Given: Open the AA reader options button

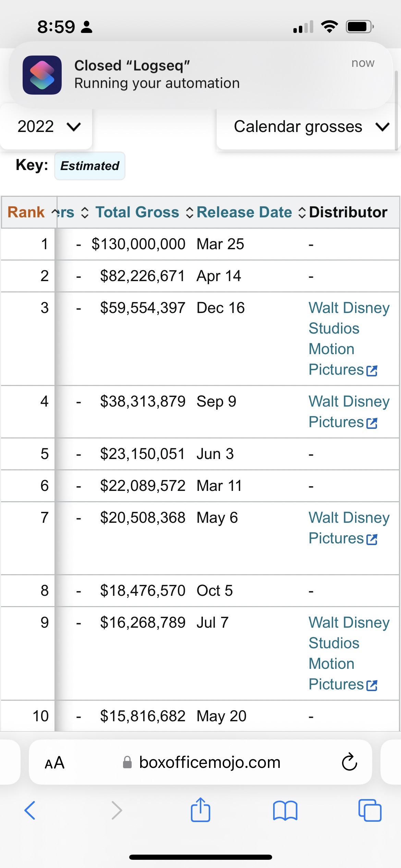Looking at the screenshot, I should click(54, 762).
